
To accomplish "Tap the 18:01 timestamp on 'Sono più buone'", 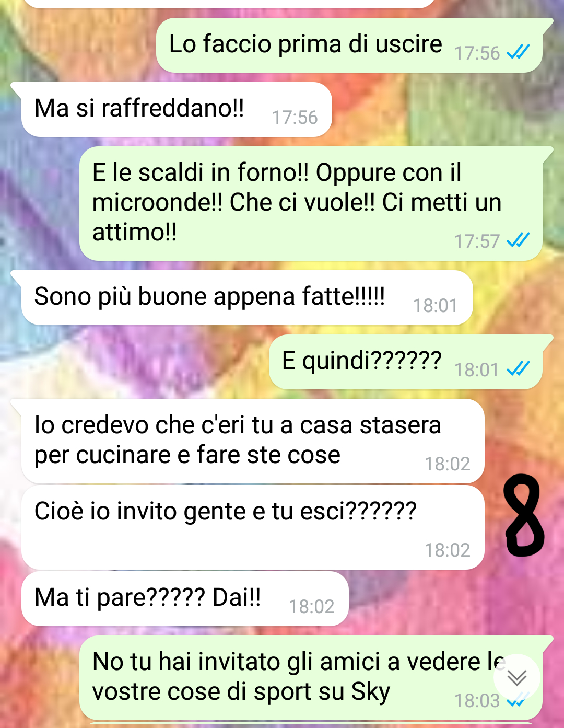I will point(436,306).
